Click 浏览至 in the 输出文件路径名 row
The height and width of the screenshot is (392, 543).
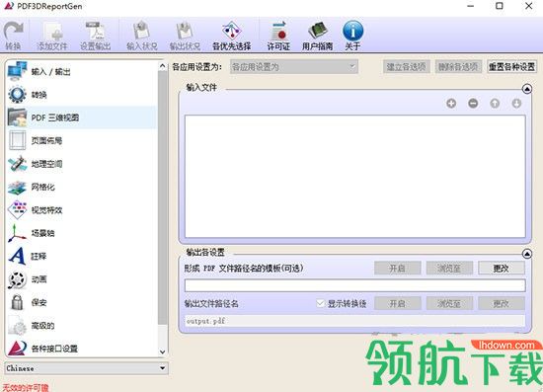449,304
